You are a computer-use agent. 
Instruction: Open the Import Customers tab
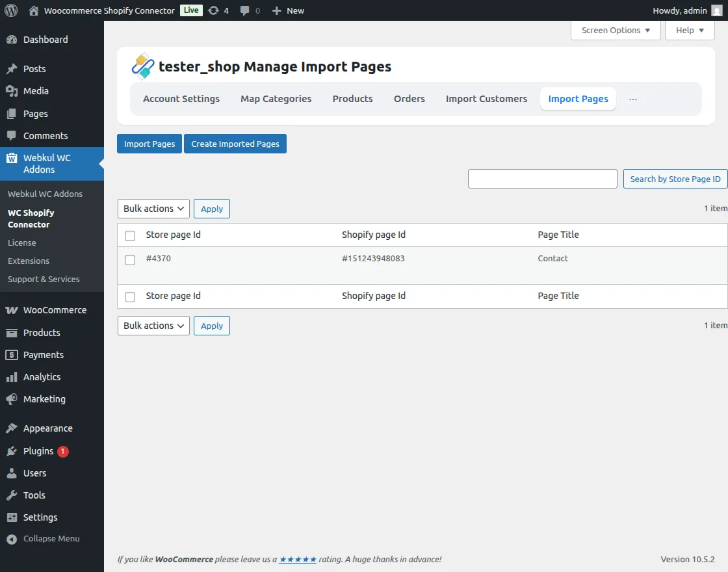pos(486,99)
